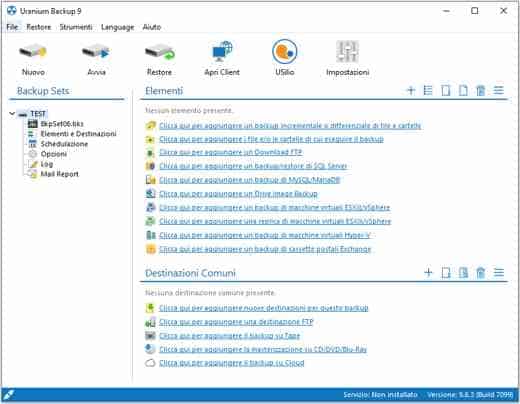
Task: Open the Schedulazione tree item
Action: [x=64, y=144]
